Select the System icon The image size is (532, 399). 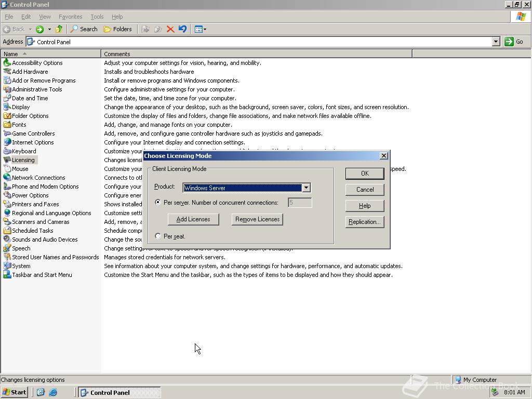tap(7, 265)
